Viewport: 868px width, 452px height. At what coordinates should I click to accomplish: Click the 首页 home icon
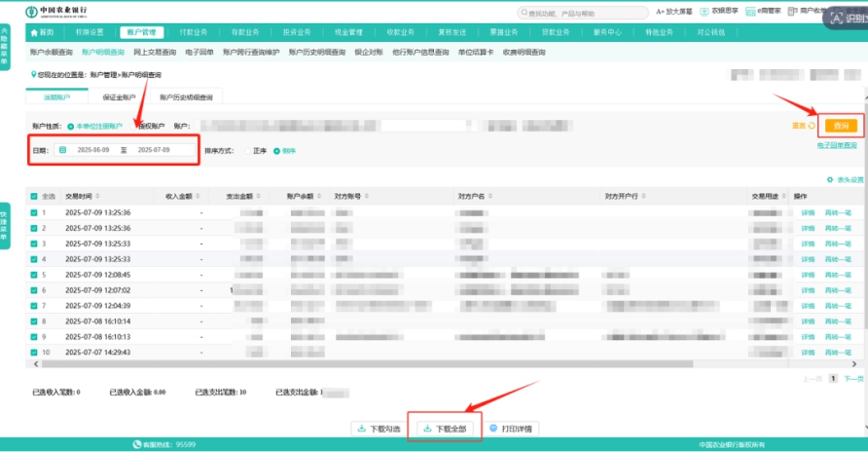click(x=33, y=31)
